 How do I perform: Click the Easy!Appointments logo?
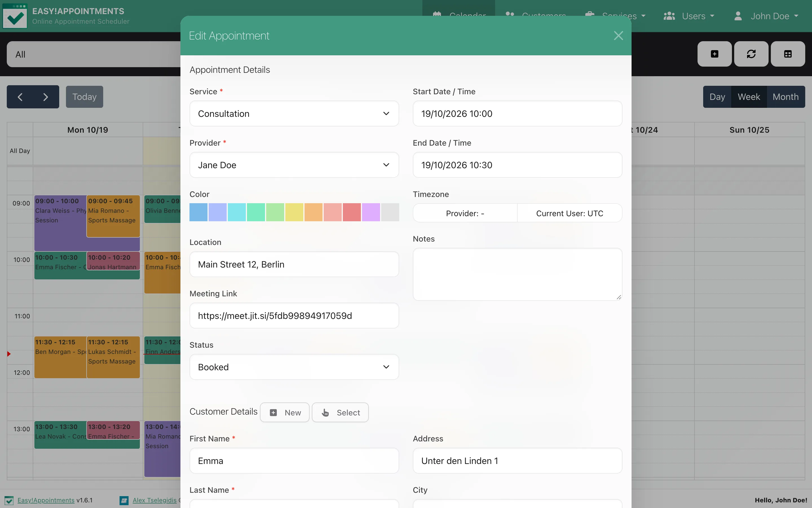tap(15, 16)
